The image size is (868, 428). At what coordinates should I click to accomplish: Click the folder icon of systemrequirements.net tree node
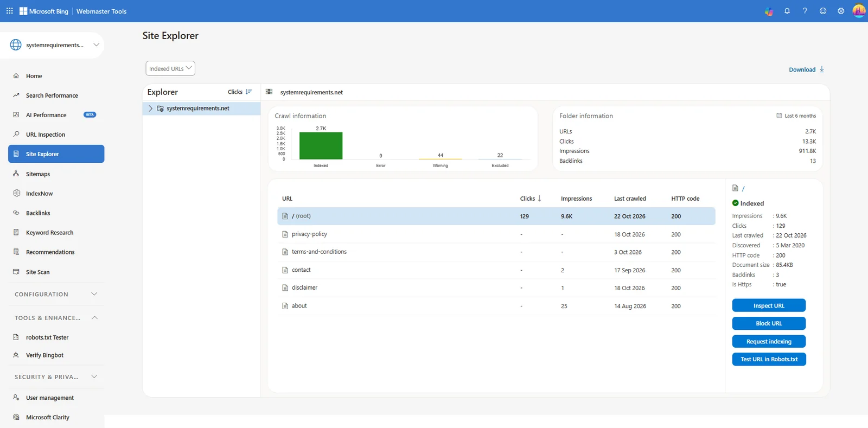[160, 108]
